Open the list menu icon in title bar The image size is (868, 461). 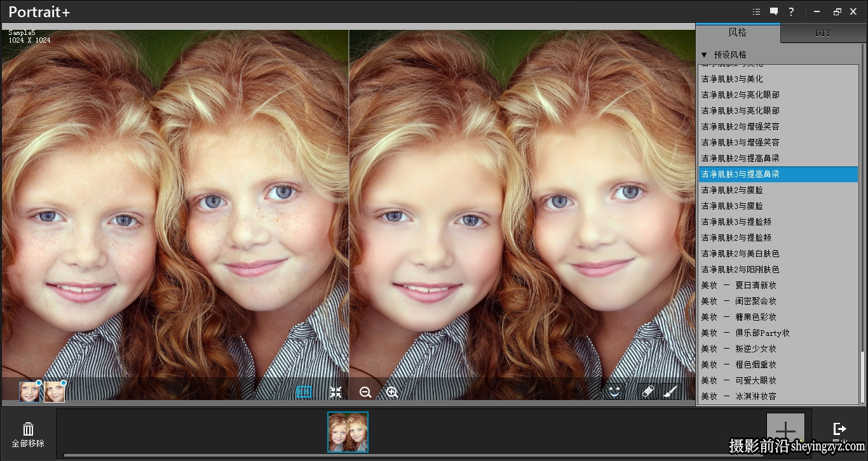[756, 11]
